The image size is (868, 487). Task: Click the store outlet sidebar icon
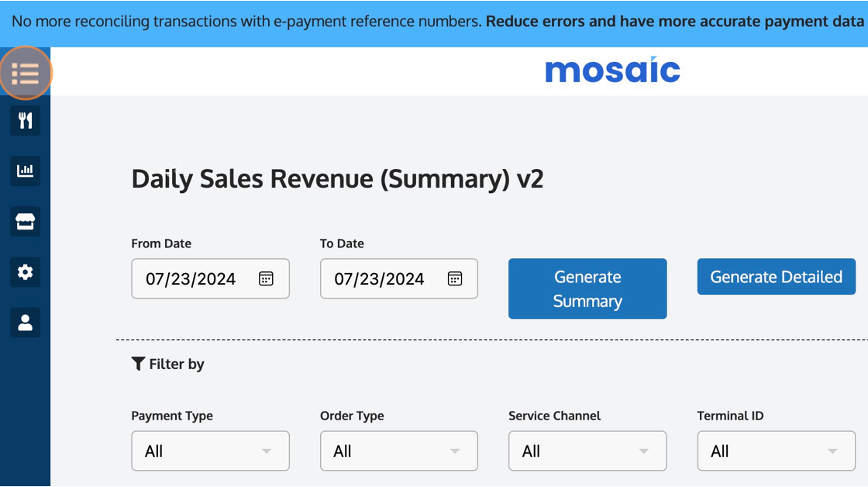coord(26,222)
